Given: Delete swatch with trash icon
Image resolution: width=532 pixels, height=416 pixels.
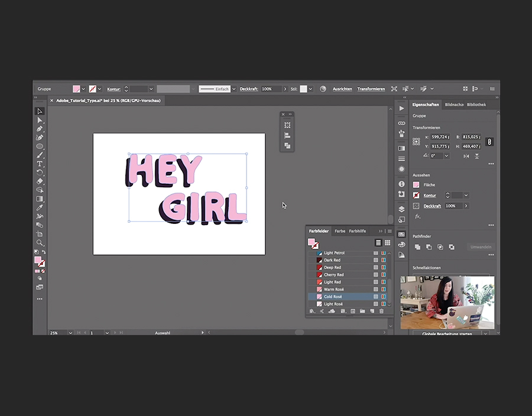Looking at the screenshot, I should coord(381,311).
